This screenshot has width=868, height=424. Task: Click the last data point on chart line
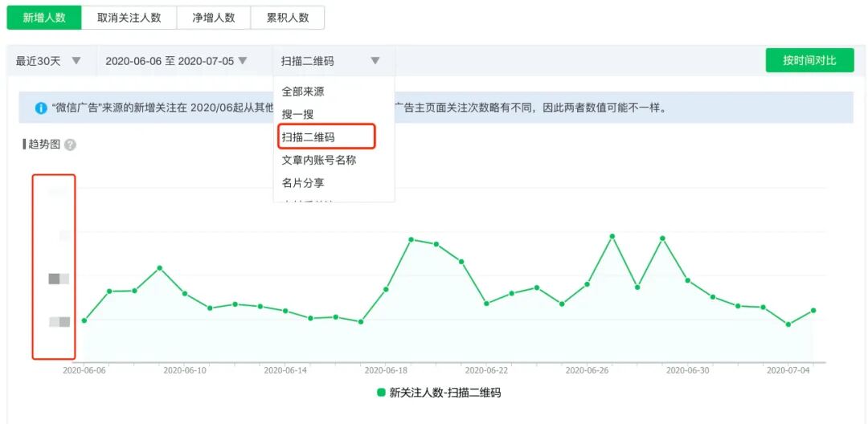point(813,310)
